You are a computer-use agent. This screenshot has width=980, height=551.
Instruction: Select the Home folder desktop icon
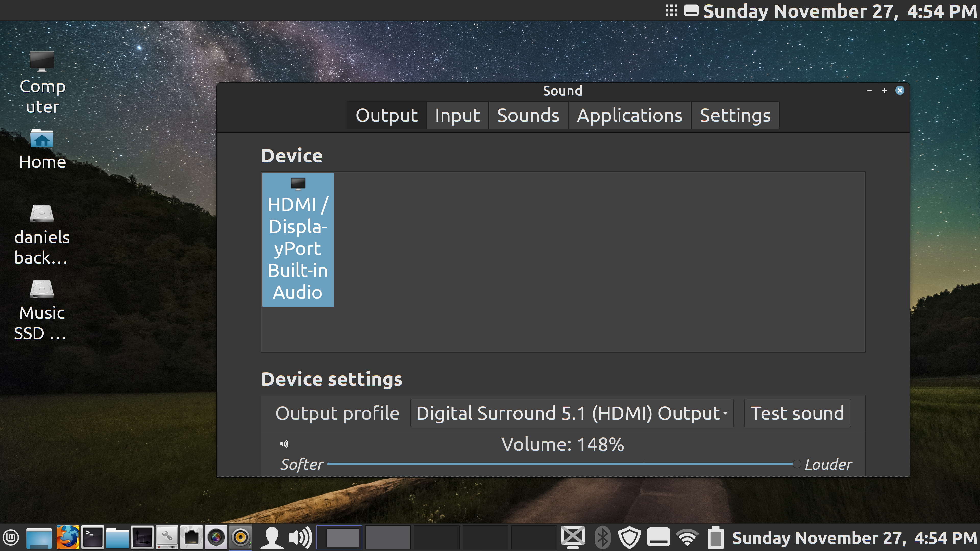click(x=42, y=149)
